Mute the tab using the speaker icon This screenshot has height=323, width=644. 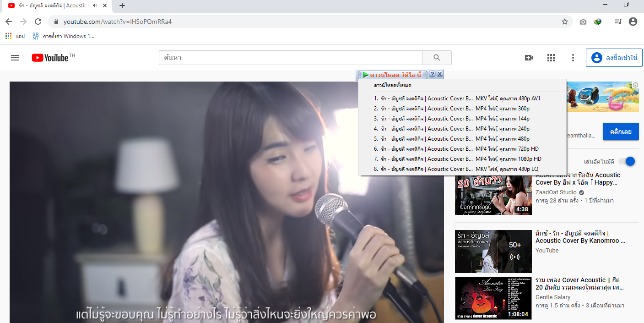click(x=95, y=5)
